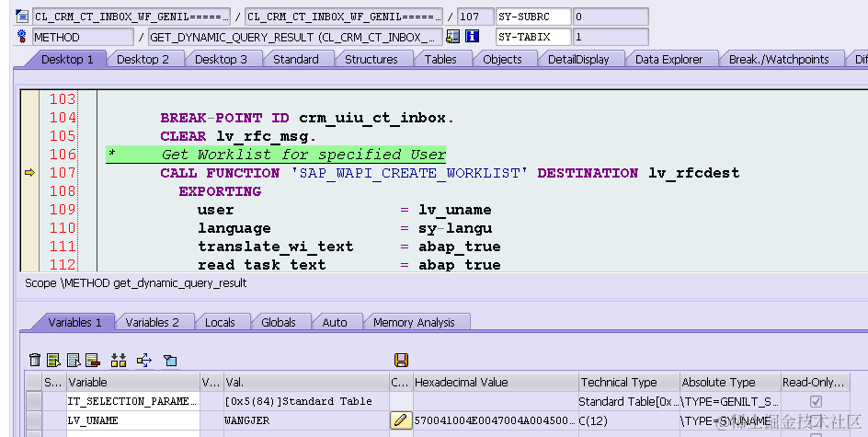Click the line number field showing 107

(x=475, y=17)
